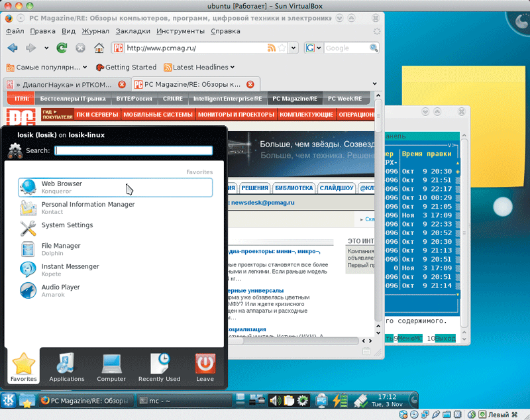Open Leave tab in Kickoff menu
Screen dimensions: 530x420
205,367
